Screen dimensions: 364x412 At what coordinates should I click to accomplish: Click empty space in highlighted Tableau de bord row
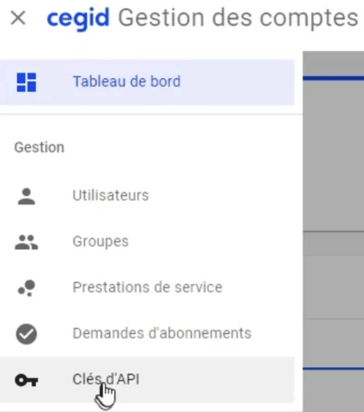click(240, 82)
